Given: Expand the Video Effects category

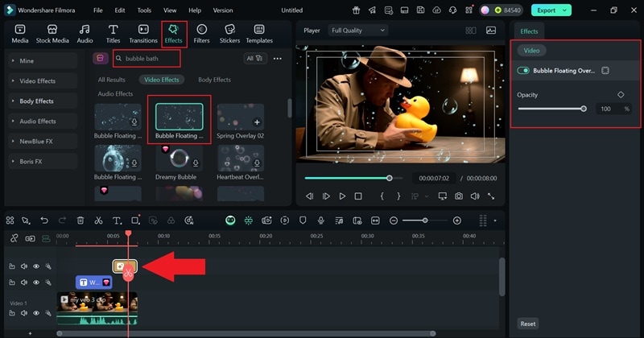Looking at the screenshot, I should 43,81.
